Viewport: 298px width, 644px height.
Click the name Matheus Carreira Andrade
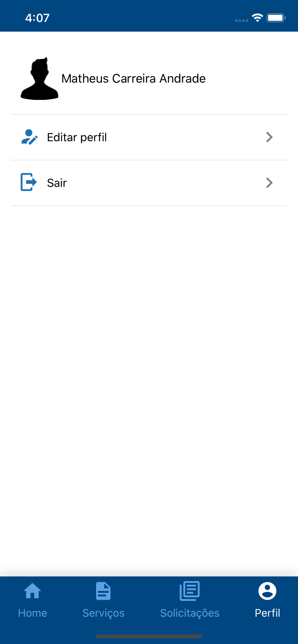[134, 78]
